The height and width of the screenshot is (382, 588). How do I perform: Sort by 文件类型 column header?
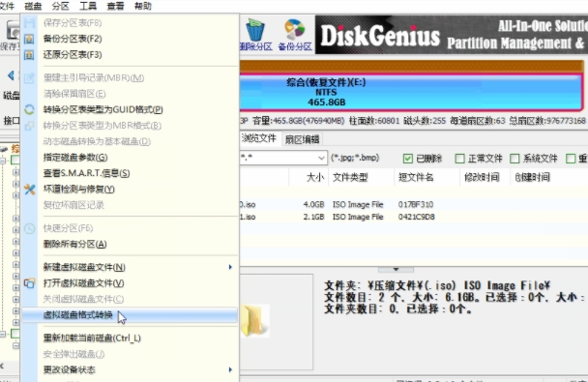pyautogui.click(x=361, y=177)
